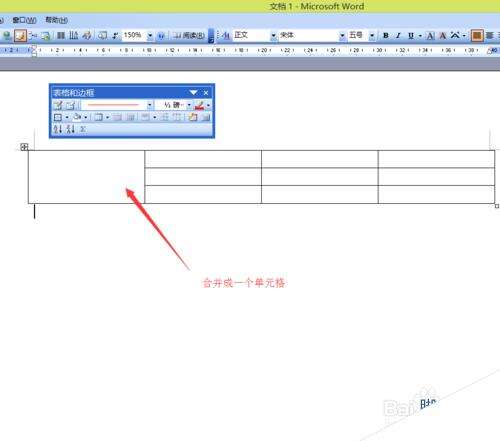
Task: Expand the 宋体 font dropdown arrow
Action: click(342, 35)
